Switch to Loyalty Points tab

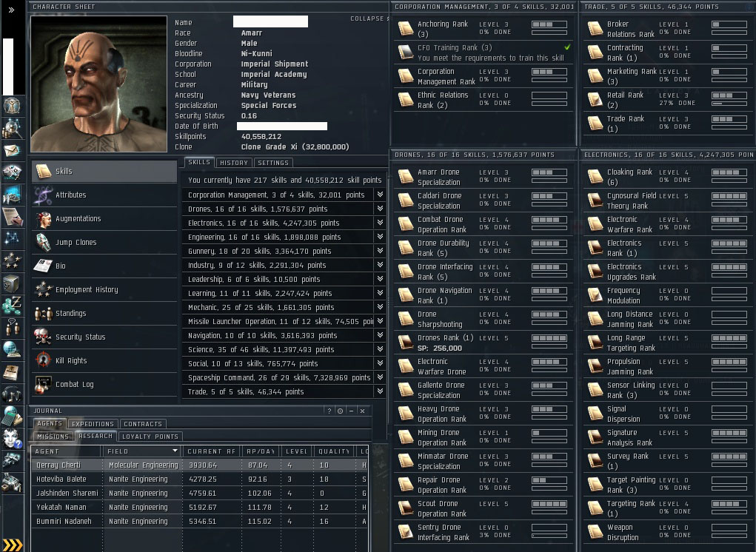(150, 437)
